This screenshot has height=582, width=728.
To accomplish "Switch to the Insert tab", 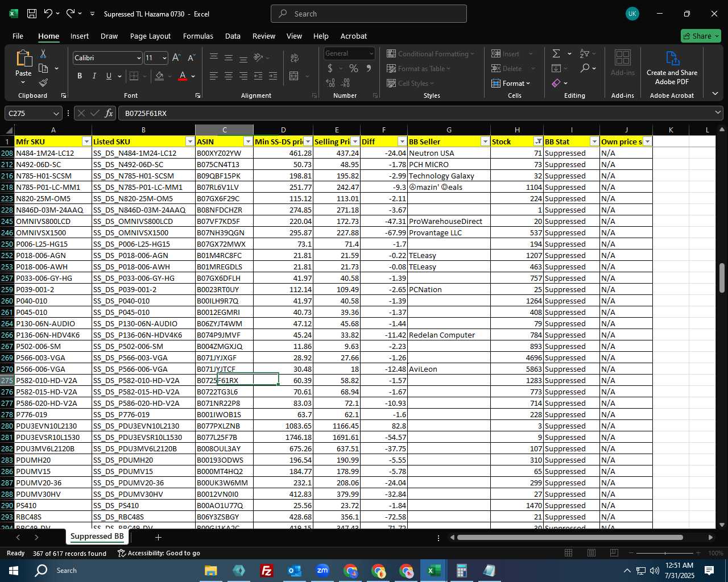I will pos(80,36).
